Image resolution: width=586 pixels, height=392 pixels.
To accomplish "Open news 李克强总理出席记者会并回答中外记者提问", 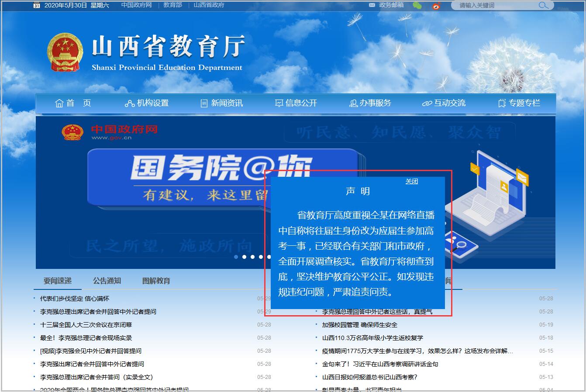I will click(98, 312).
